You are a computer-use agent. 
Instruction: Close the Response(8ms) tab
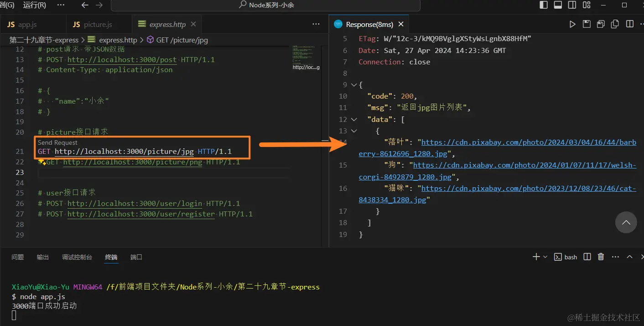pos(401,24)
